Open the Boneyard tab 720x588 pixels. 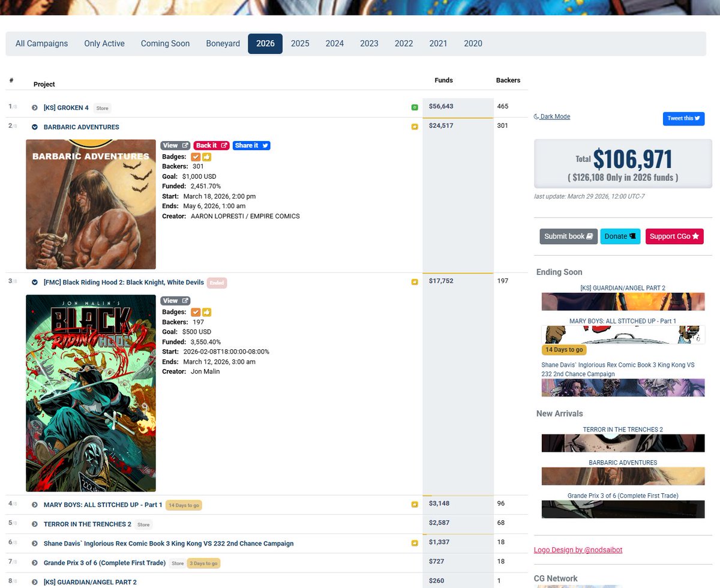pos(223,44)
